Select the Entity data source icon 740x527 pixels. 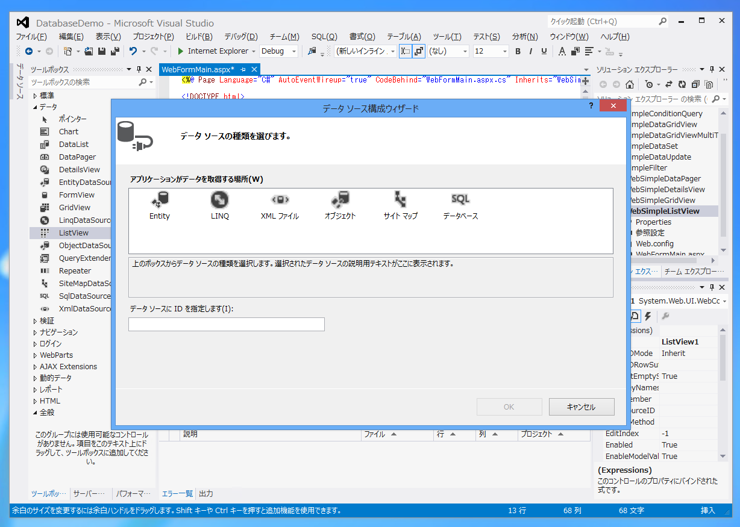160,206
